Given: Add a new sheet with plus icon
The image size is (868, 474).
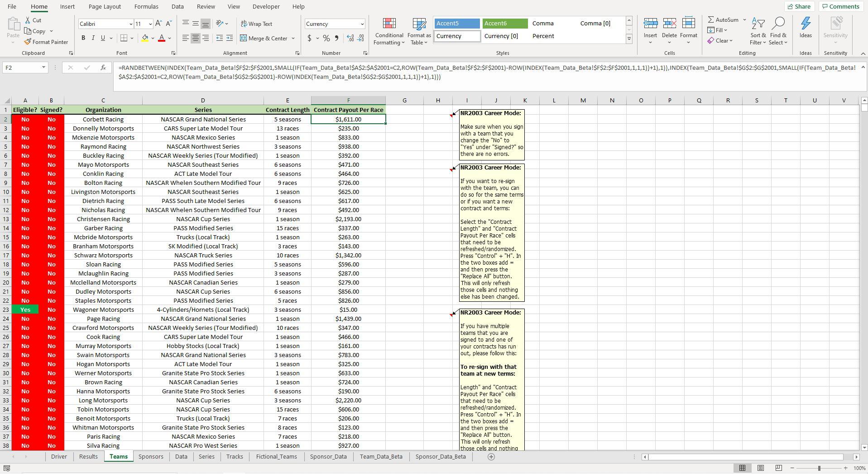Looking at the screenshot, I should tap(491, 457).
